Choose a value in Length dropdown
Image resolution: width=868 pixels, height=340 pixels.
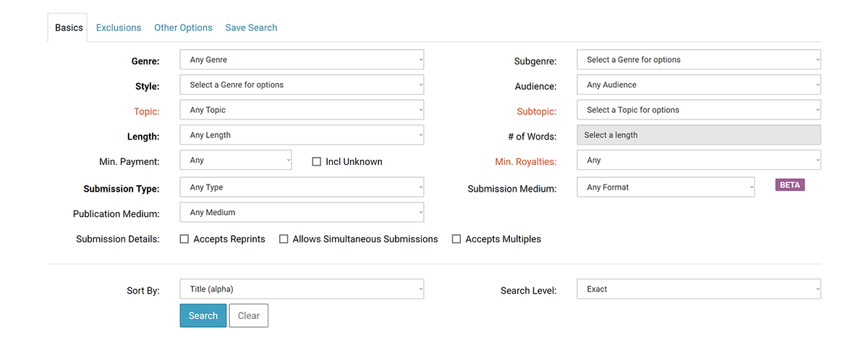click(302, 135)
